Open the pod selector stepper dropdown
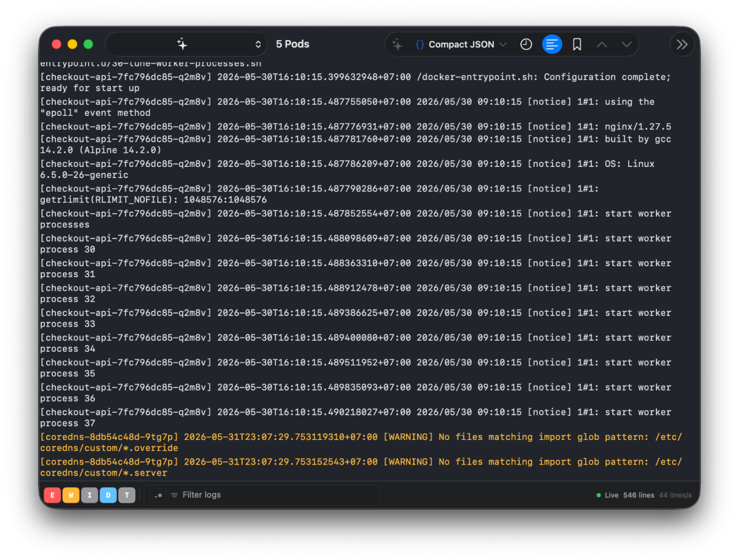 (258, 44)
